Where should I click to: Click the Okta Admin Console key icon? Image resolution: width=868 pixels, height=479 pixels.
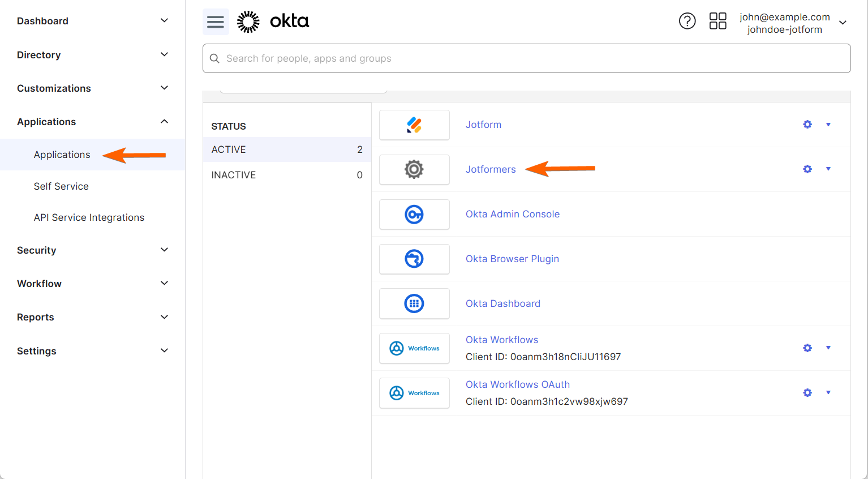(414, 215)
